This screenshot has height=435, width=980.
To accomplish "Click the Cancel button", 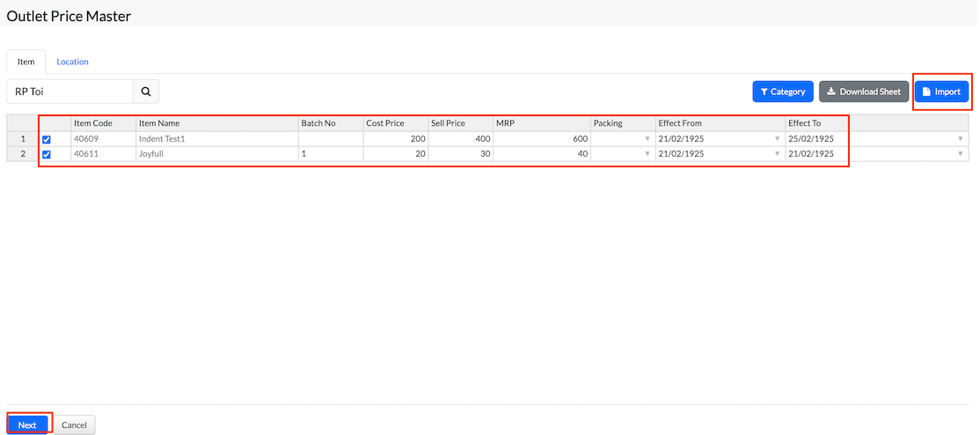I will point(75,425).
